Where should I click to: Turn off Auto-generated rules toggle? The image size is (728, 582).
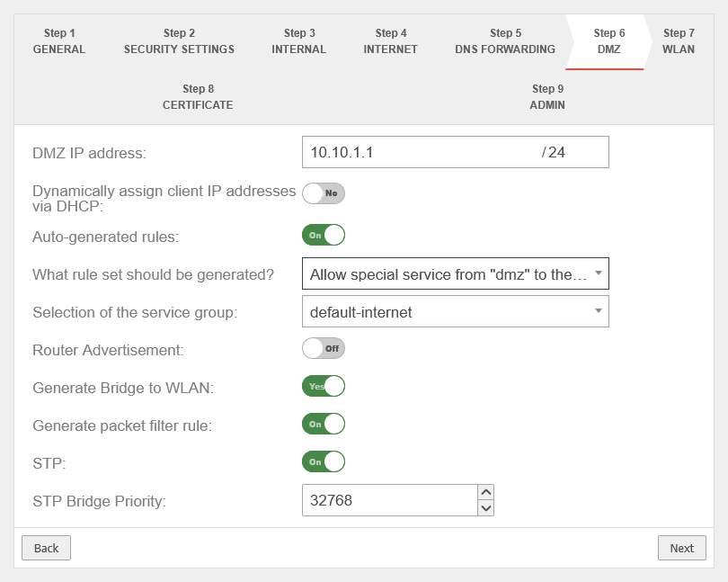(x=324, y=235)
